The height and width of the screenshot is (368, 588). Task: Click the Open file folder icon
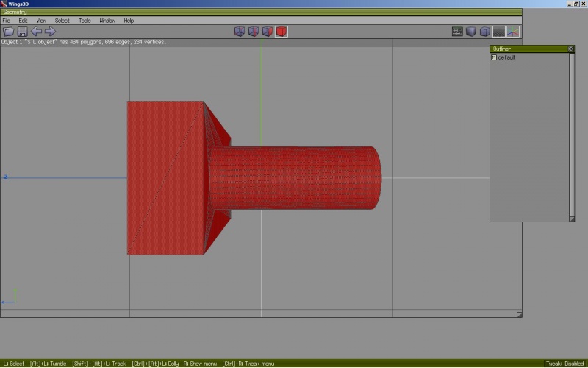pyautogui.click(x=9, y=32)
